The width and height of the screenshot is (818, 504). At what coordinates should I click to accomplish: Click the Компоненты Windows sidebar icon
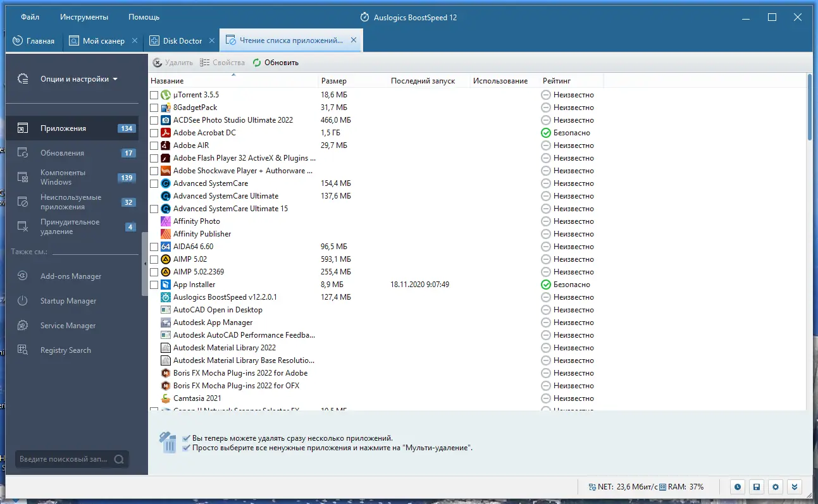pos(23,178)
